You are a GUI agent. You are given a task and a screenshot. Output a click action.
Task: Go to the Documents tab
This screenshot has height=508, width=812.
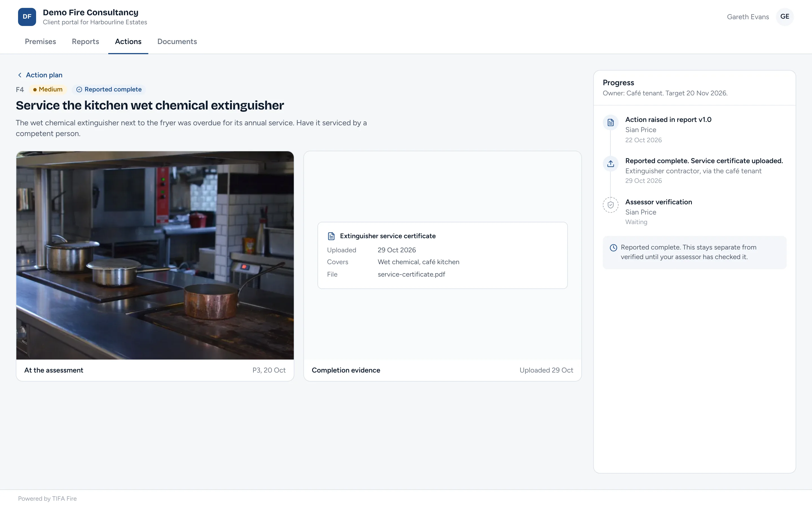[177, 42]
